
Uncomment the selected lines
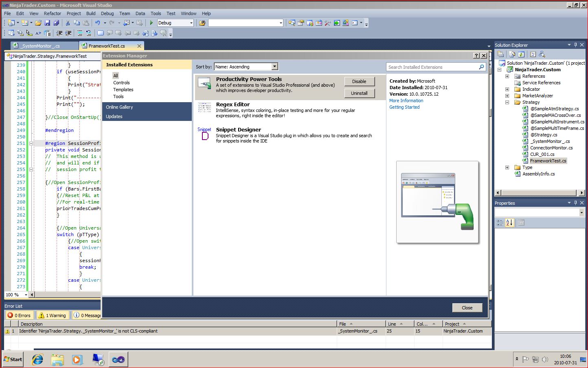pyautogui.click(x=88, y=33)
